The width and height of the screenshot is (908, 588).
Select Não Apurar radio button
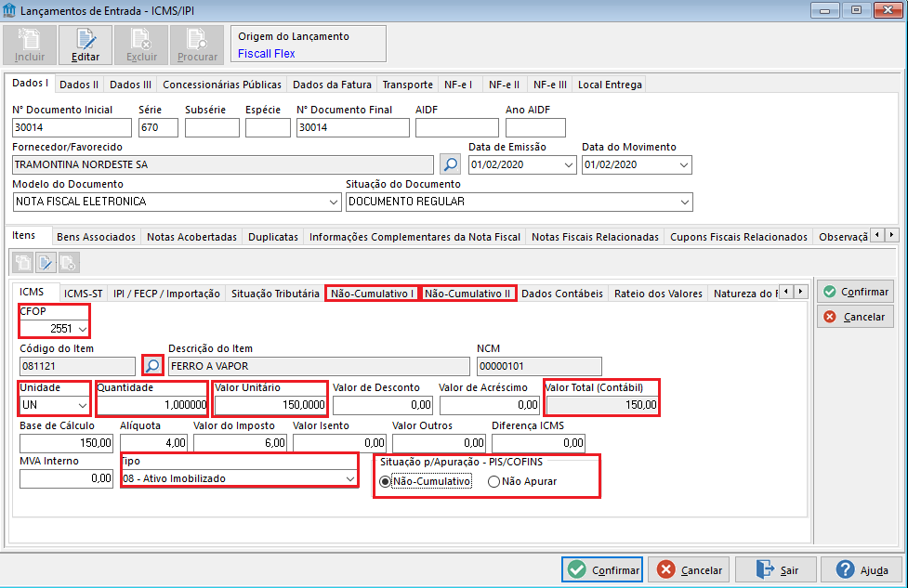tap(493, 481)
